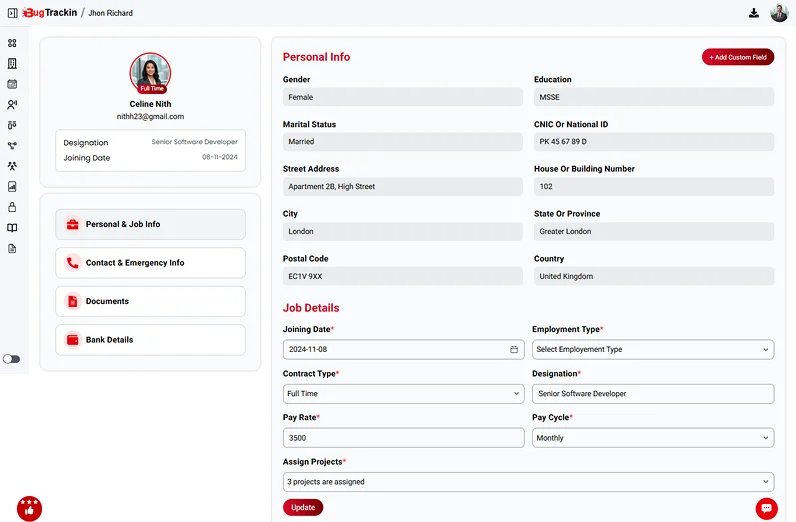796x522 pixels.
Task: Click the lock icon in sidebar
Action: (12, 207)
